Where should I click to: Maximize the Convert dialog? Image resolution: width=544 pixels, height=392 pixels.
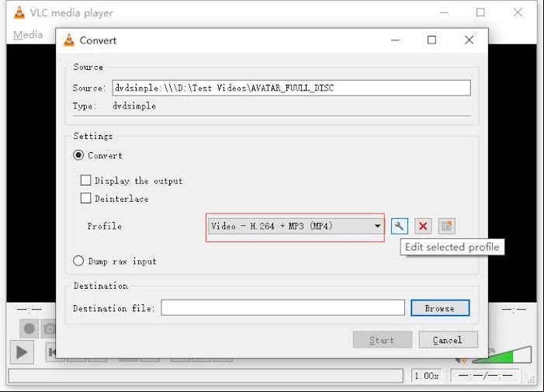pyautogui.click(x=431, y=40)
